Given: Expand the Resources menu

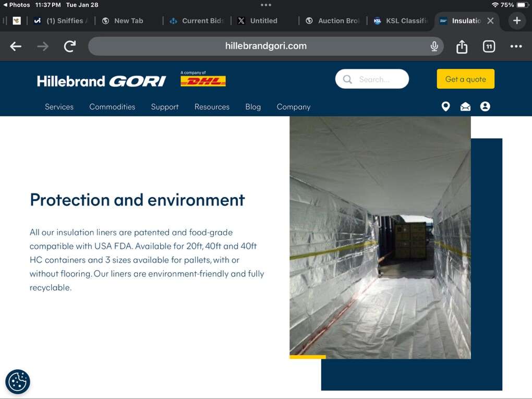Looking at the screenshot, I should [x=212, y=106].
